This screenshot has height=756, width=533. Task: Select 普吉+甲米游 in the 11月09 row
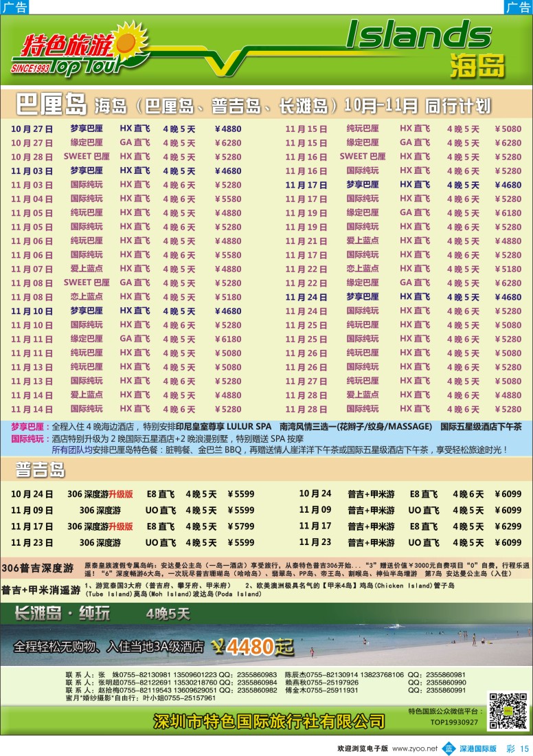(x=371, y=510)
